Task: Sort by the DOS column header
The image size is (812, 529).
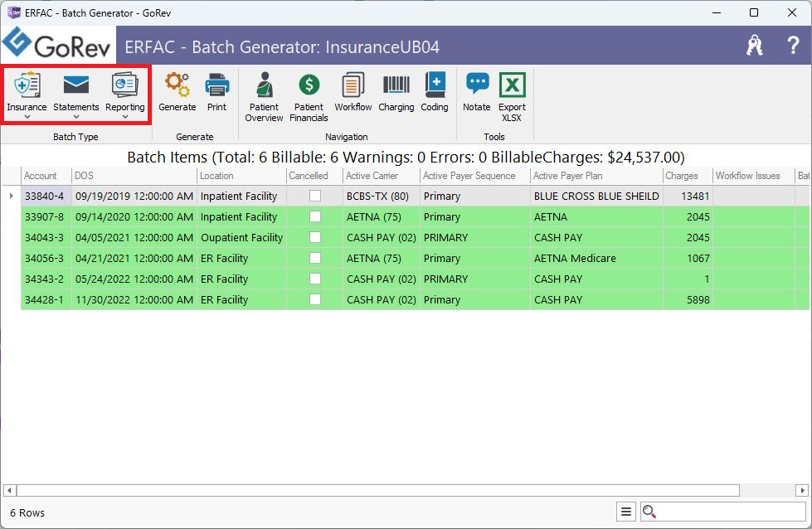Action: coord(134,176)
